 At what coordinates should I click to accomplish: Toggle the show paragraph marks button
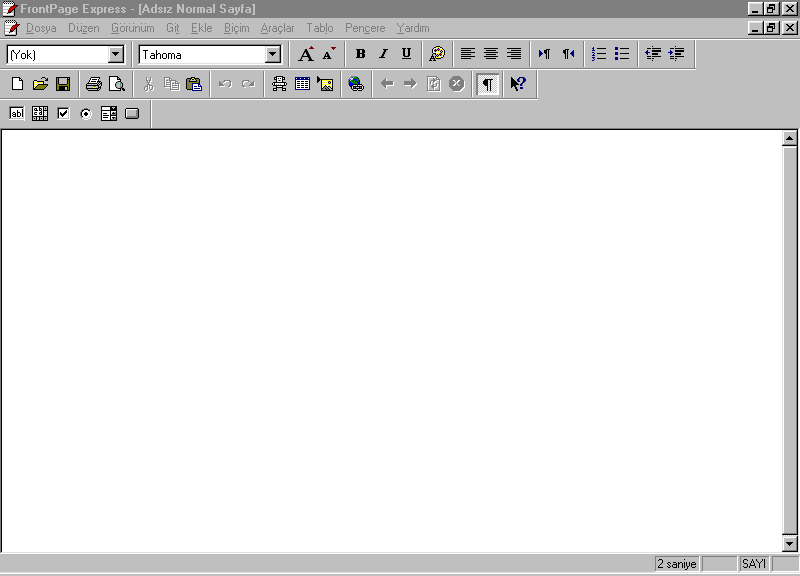487,84
